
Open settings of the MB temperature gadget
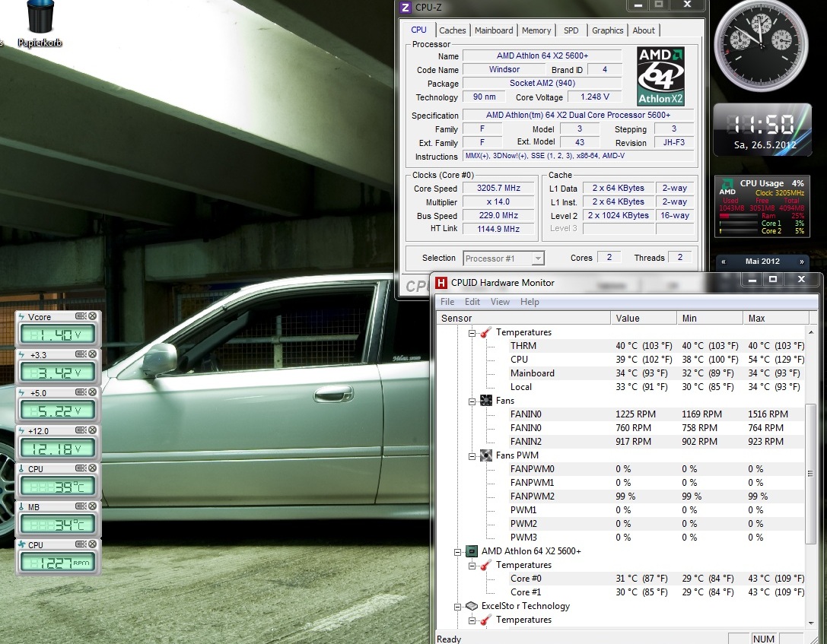click(x=81, y=507)
